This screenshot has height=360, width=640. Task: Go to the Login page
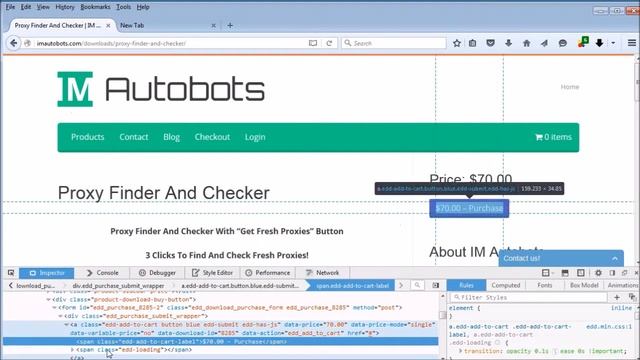255,137
